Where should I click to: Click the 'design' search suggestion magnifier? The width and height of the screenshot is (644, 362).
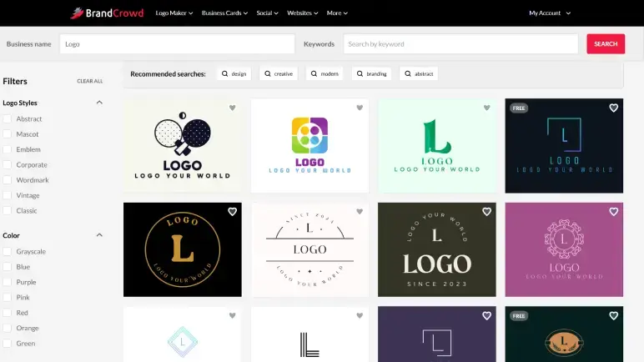[224, 73]
